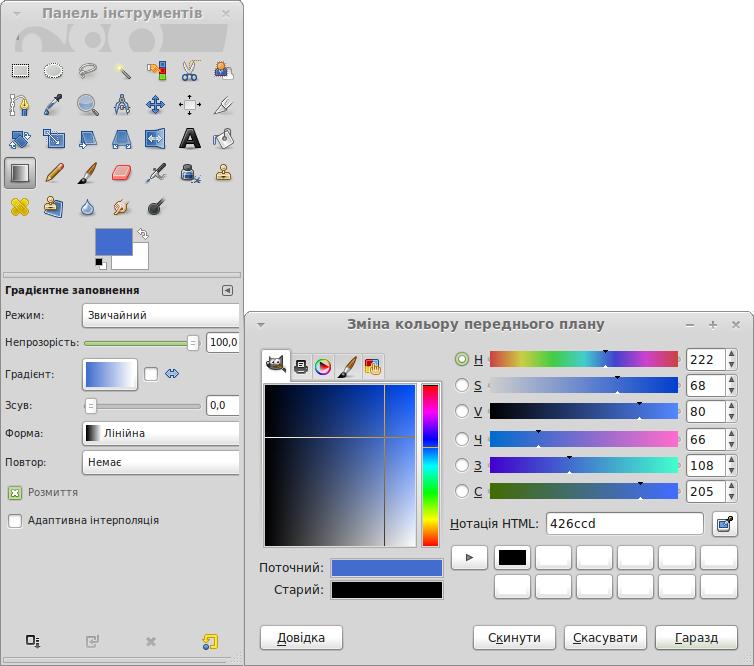Select the Clone stamp tool
Image resolution: width=754 pixels, height=666 pixels.
tap(224, 173)
